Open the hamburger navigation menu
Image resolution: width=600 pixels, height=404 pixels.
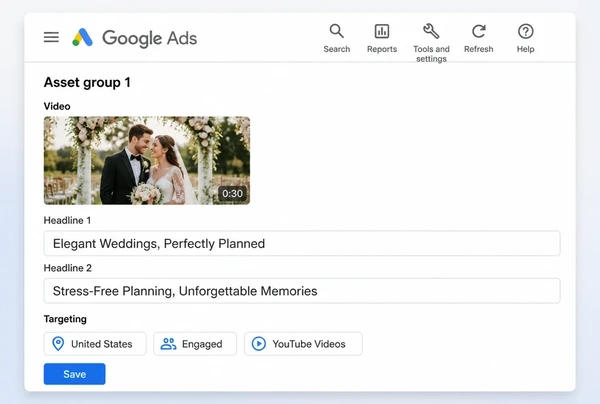point(51,37)
